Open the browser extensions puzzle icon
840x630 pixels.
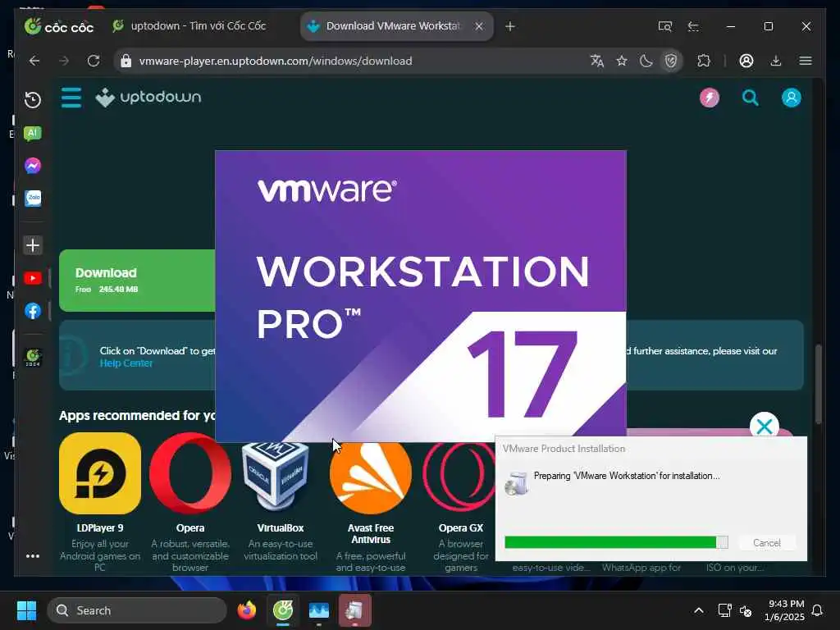click(704, 61)
